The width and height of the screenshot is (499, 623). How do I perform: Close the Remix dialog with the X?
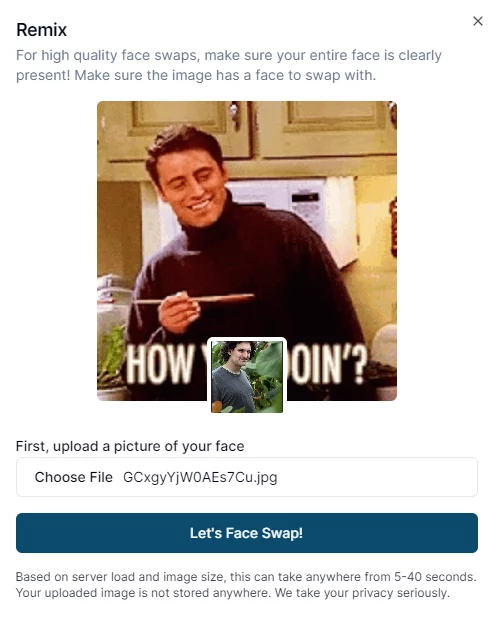478,21
